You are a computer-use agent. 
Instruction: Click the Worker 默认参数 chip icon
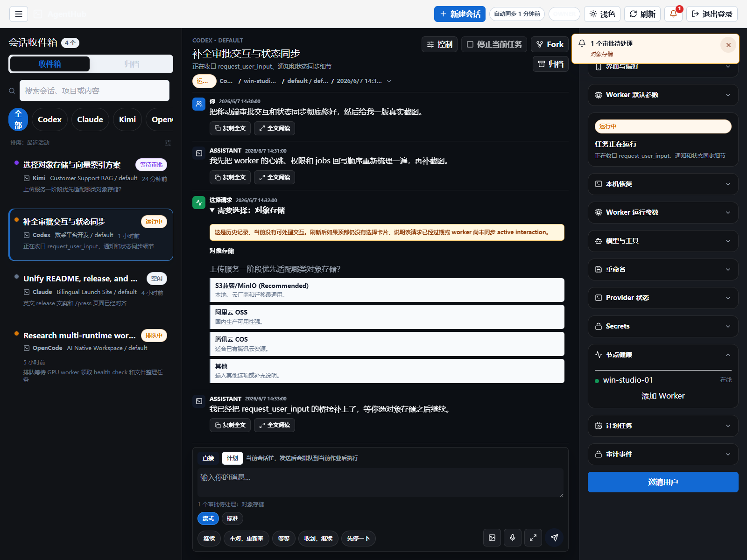point(599,95)
